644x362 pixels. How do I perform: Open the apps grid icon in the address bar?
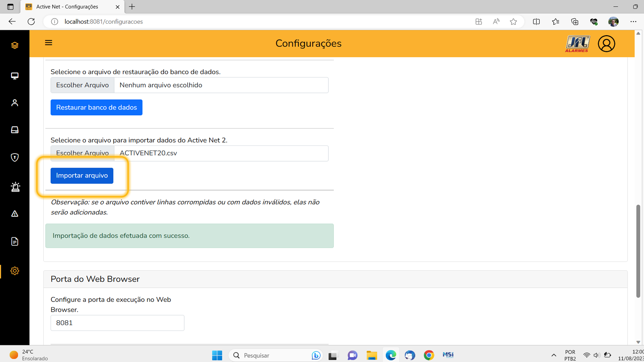[x=479, y=21]
